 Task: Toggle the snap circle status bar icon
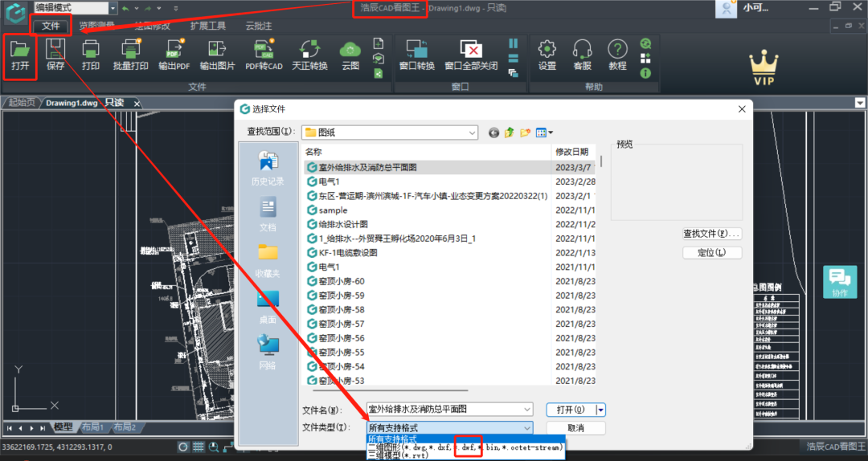(183, 447)
